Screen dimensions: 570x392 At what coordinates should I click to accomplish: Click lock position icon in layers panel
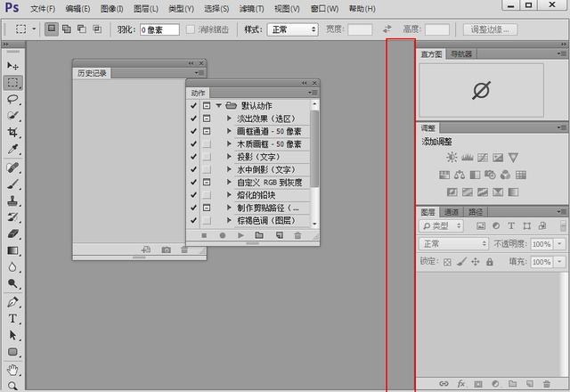[x=476, y=261]
